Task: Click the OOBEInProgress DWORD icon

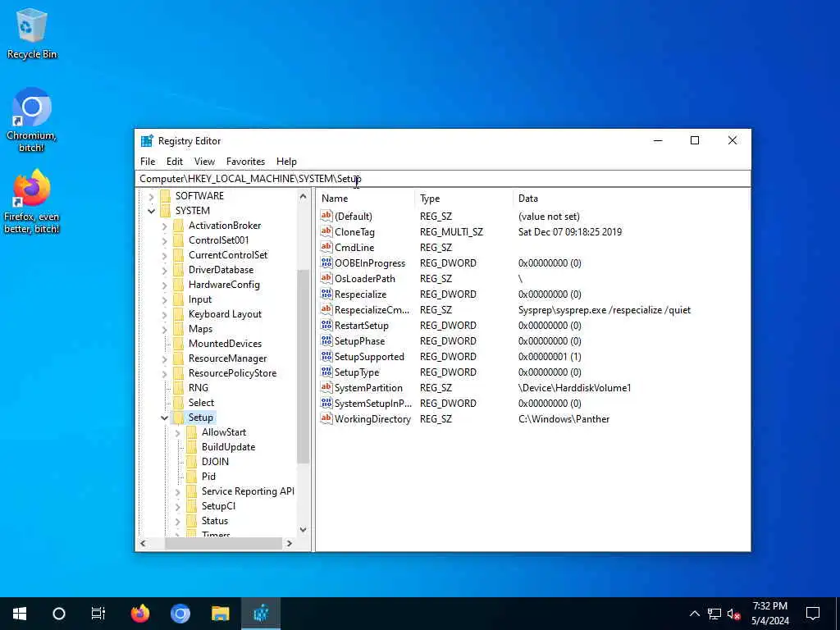Action: (x=326, y=262)
